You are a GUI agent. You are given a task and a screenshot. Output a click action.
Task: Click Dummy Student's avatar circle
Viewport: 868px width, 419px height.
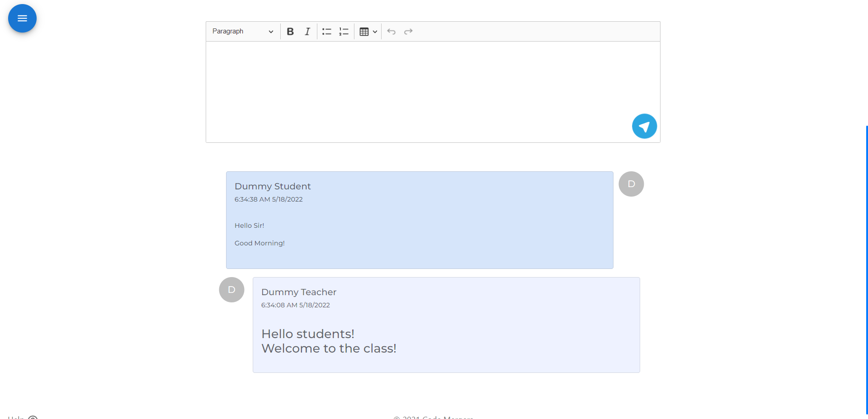click(x=631, y=184)
